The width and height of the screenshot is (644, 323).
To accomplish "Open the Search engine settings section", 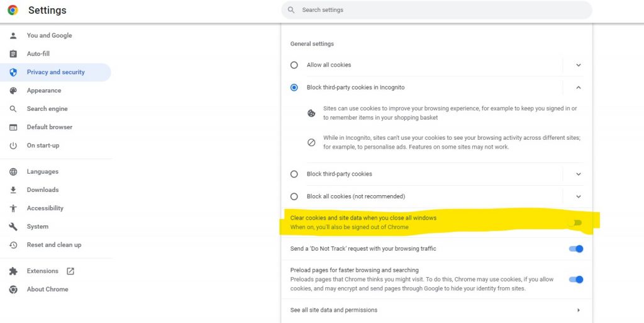I will [47, 109].
